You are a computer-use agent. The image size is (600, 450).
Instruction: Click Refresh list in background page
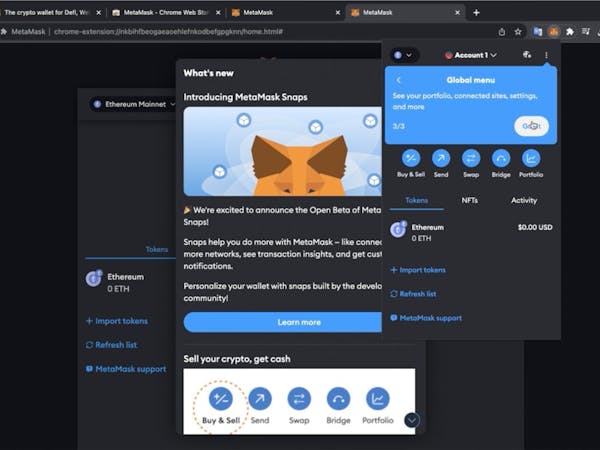coord(111,345)
